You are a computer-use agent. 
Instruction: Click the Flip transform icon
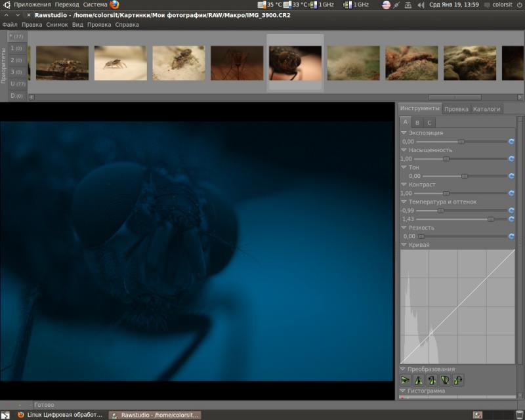[x=405, y=380]
